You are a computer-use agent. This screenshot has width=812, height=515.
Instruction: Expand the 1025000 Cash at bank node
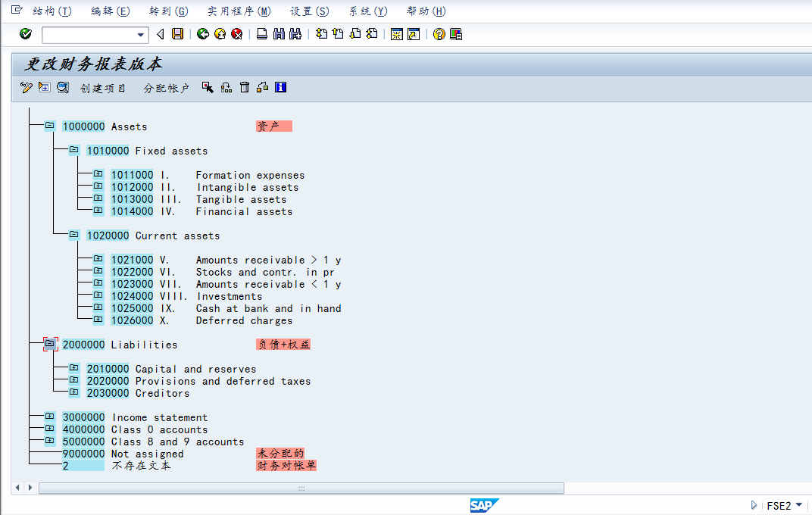pyautogui.click(x=98, y=307)
